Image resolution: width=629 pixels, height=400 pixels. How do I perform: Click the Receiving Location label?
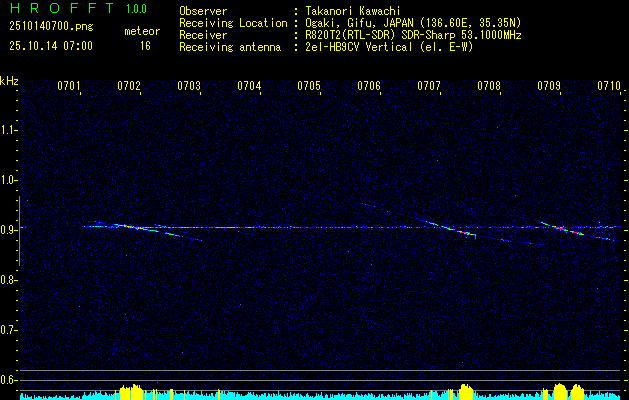tap(233, 23)
